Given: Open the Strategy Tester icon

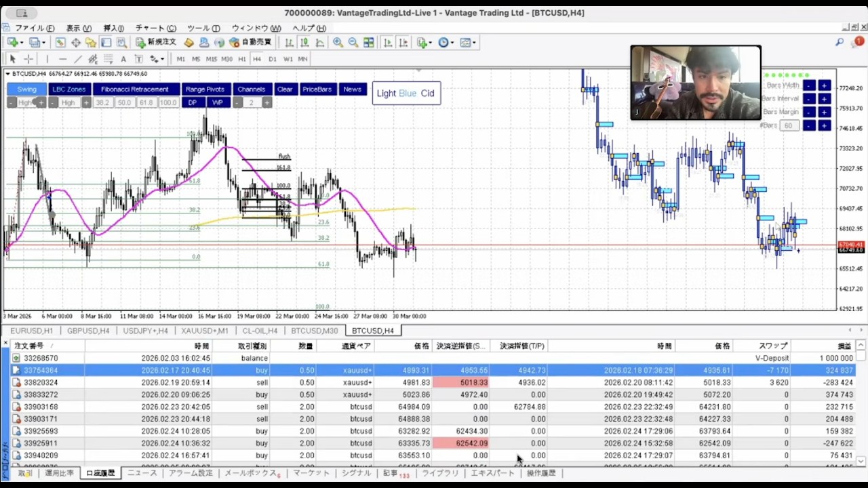Looking at the screenshot, I should point(121,42).
